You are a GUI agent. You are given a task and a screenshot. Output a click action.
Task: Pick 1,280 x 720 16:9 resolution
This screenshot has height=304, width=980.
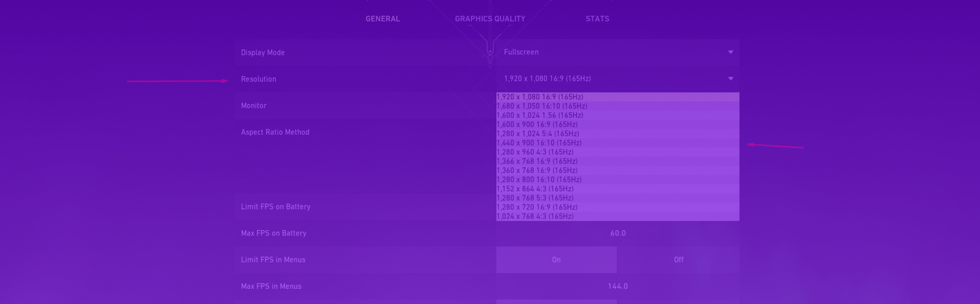coord(618,207)
